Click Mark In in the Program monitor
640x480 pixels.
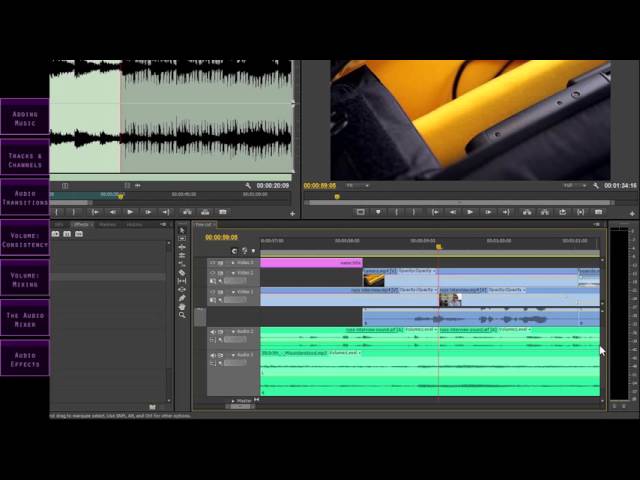point(396,212)
